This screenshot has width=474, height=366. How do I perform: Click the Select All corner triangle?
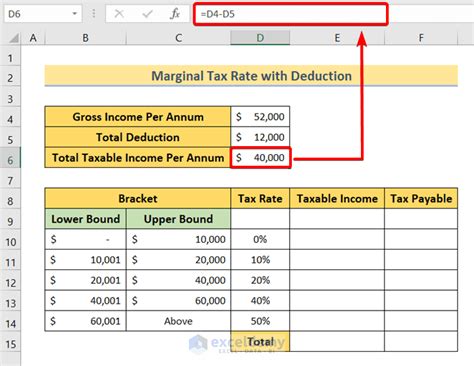pyautogui.click(x=14, y=38)
